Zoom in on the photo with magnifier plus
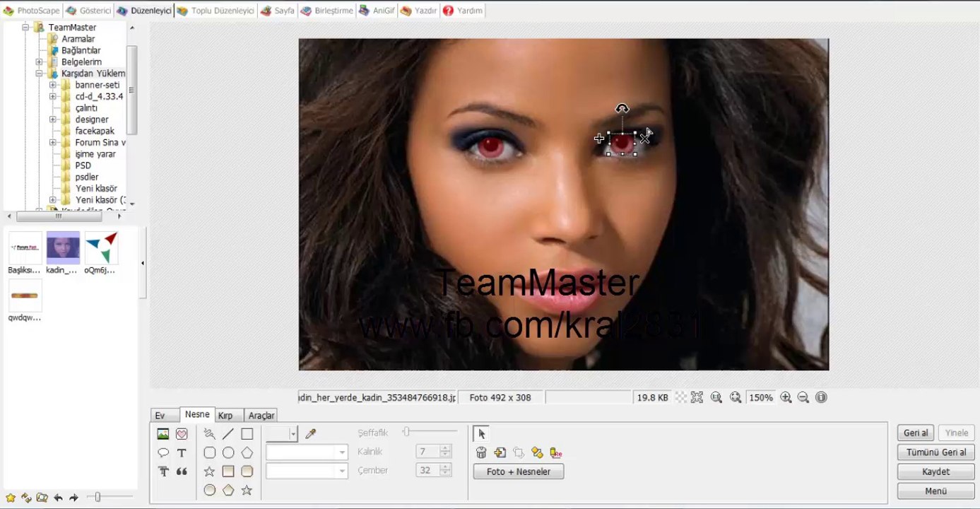 click(786, 398)
